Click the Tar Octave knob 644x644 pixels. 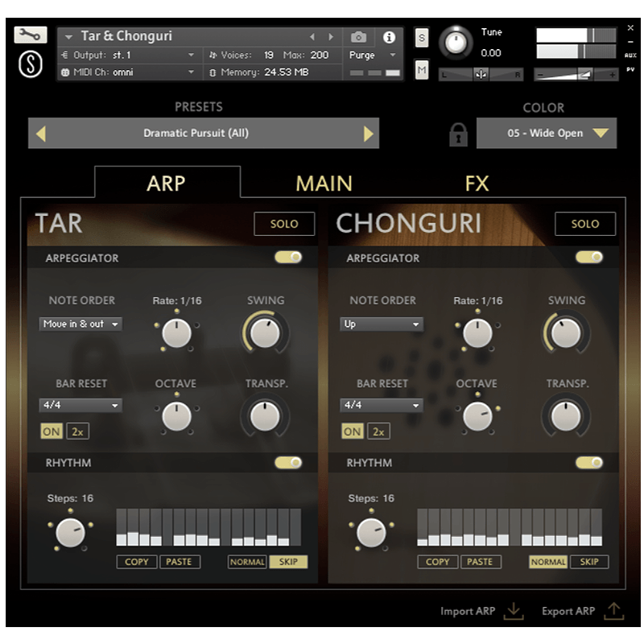click(176, 416)
